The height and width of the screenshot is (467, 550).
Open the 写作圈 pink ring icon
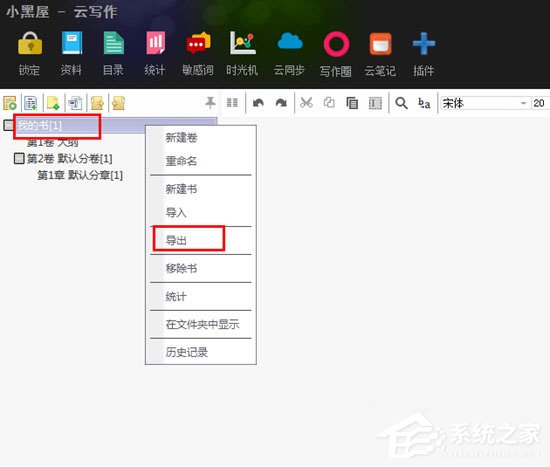[336, 44]
